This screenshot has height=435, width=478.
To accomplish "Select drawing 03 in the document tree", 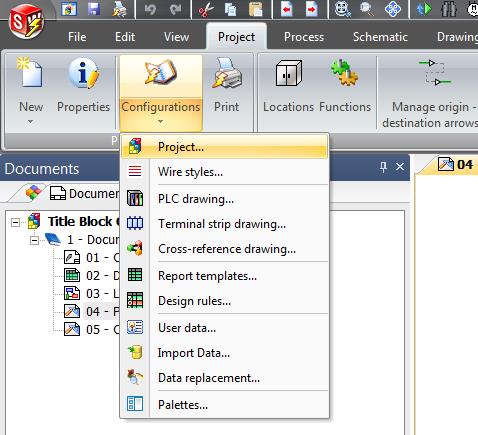I will (92, 293).
